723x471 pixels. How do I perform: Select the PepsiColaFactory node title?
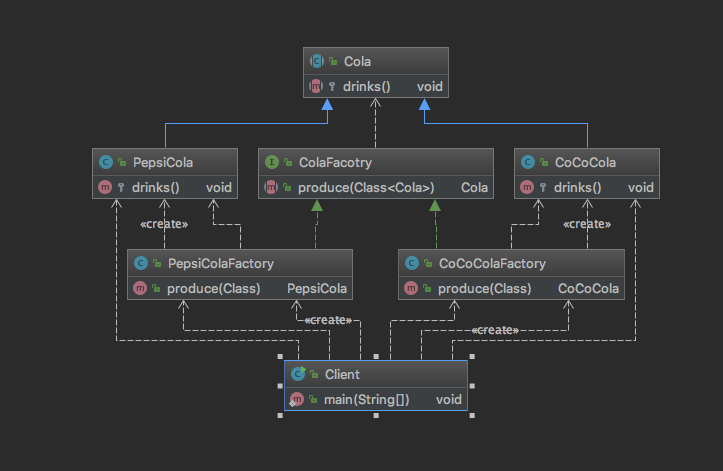tap(221, 263)
